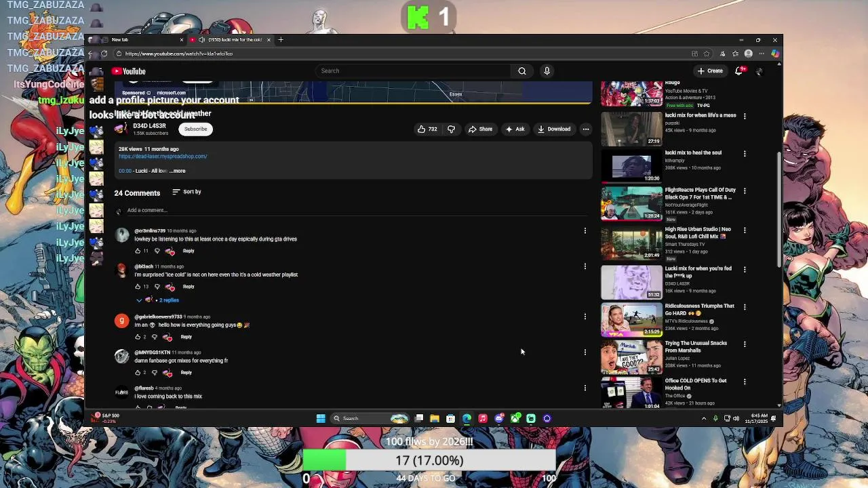
Task: Reply to @bl3ach comment
Action: tap(189, 287)
